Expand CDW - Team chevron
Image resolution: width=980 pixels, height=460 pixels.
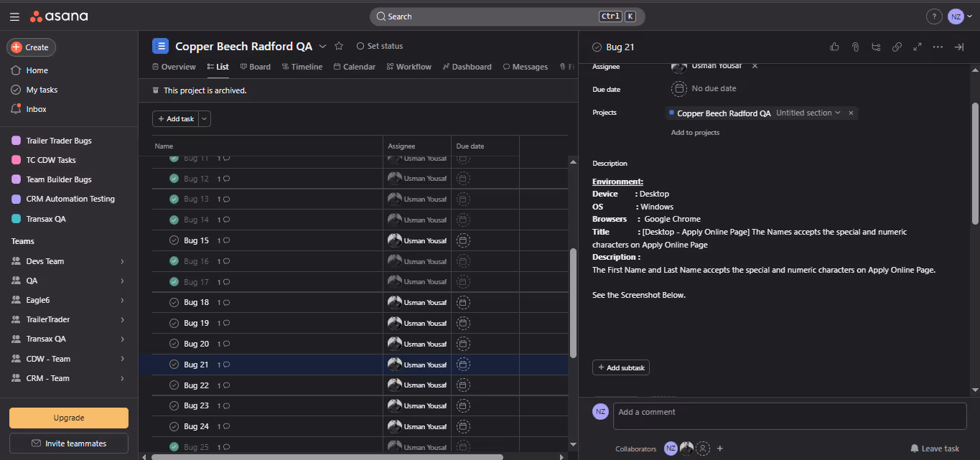click(x=122, y=359)
